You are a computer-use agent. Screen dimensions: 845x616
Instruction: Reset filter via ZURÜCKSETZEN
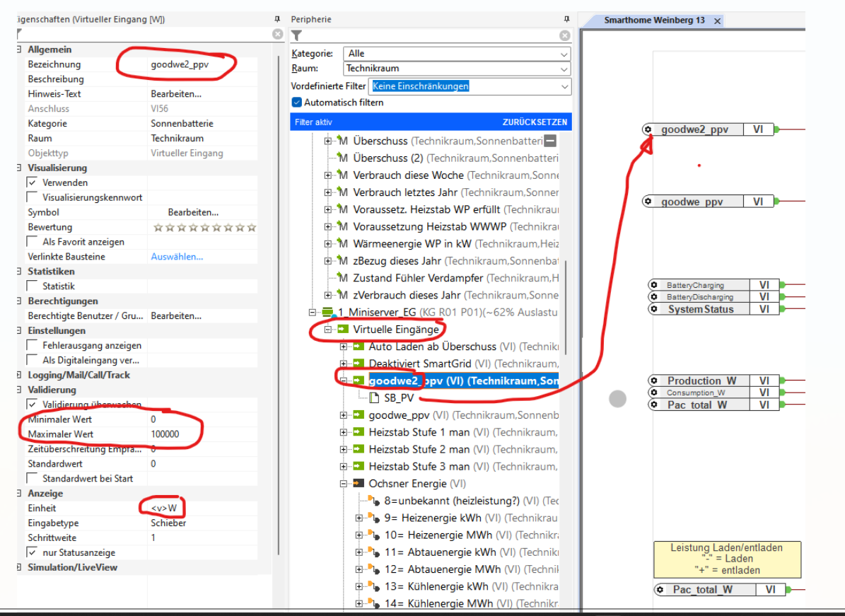coord(535,122)
